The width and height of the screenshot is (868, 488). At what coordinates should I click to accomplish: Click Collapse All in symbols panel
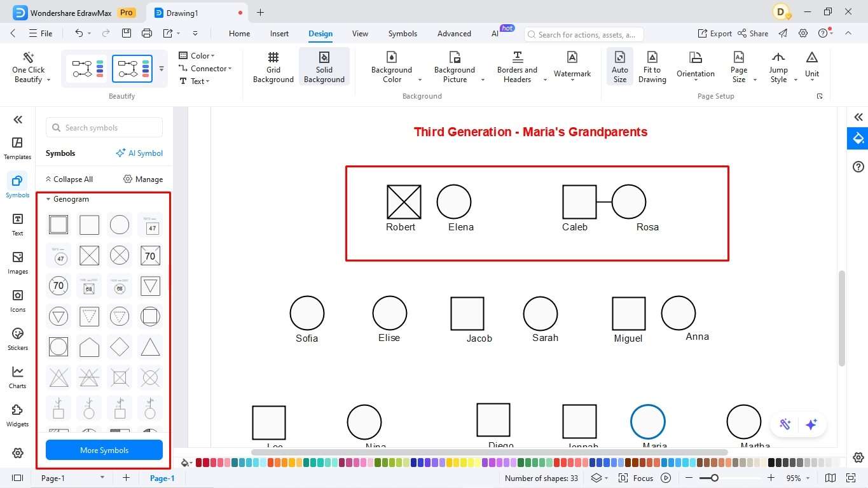tap(69, 179)
